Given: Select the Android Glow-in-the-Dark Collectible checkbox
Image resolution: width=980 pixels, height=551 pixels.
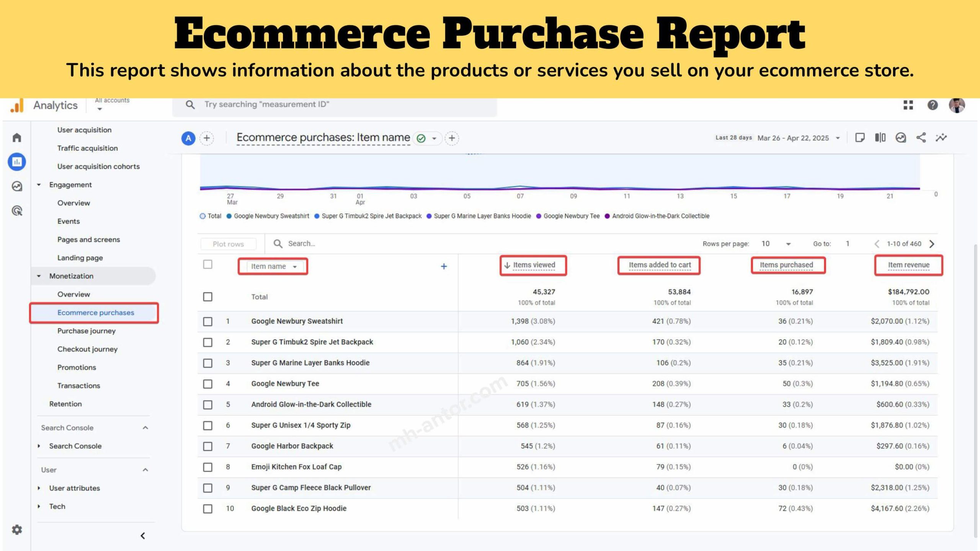Looking at the screenshot, I should (207, 405).
